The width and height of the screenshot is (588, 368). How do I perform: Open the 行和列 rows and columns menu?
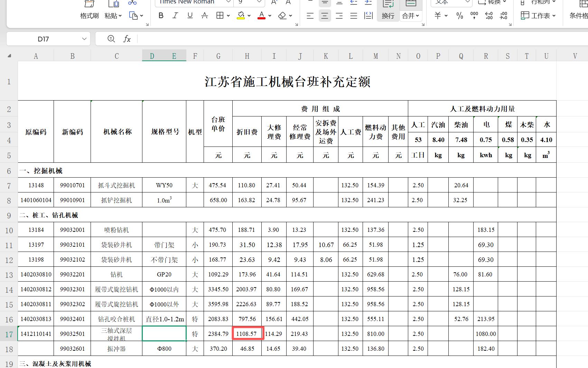point(541,2)
